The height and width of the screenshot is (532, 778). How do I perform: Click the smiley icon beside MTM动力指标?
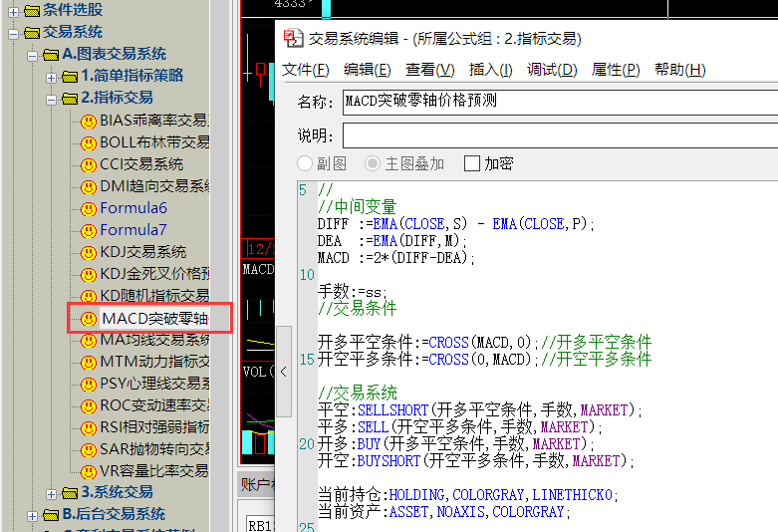click(x=89, y=363)
